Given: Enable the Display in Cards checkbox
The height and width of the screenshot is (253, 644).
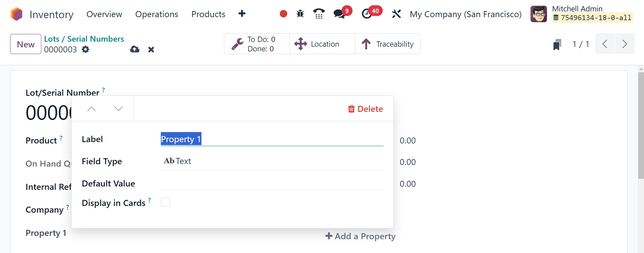Looking at the screenshot, I should click(165, 202).
